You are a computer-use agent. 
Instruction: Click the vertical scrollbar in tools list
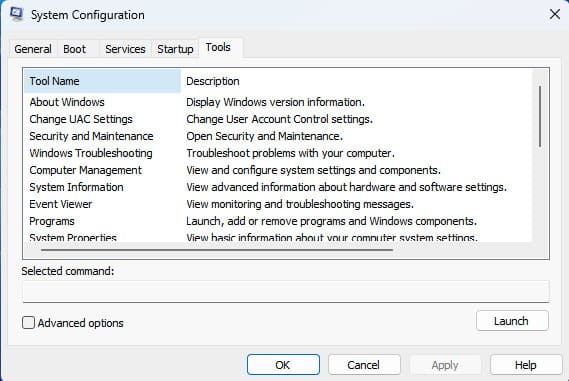(x=540, y=116)
